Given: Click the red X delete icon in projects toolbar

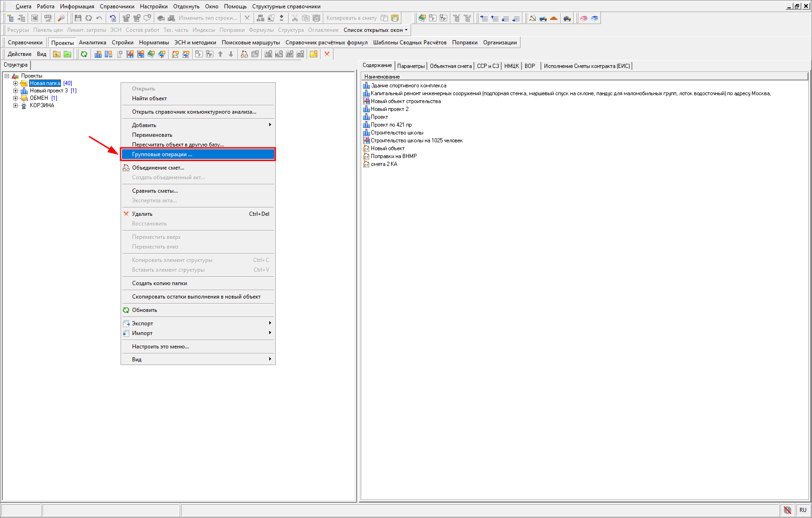Looking at the screenshot, I should [327, 54].
